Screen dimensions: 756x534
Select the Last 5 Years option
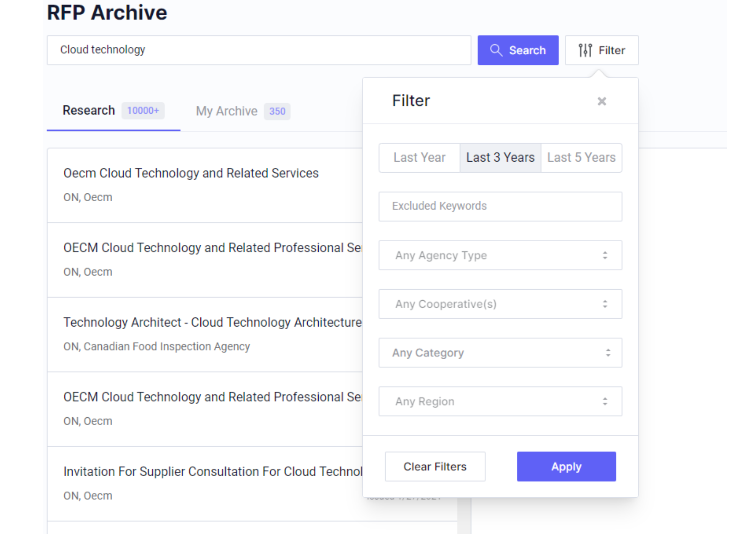click(581, 157)
